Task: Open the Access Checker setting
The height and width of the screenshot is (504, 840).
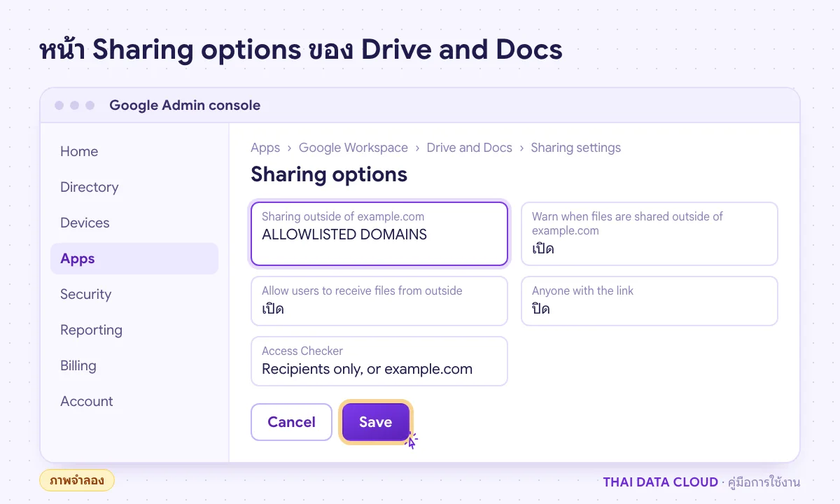Action: 379,361
